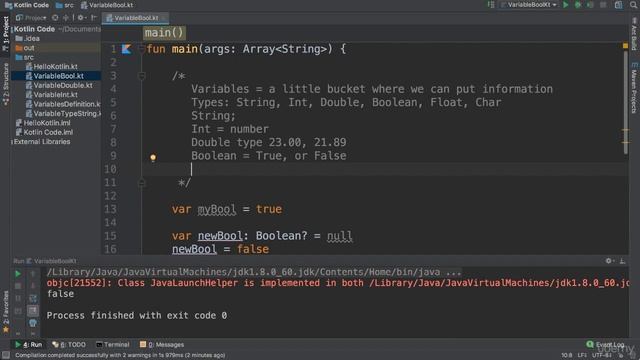
Task: Click the Run panel down-arrow icon
Action: [x=33, y=286]
